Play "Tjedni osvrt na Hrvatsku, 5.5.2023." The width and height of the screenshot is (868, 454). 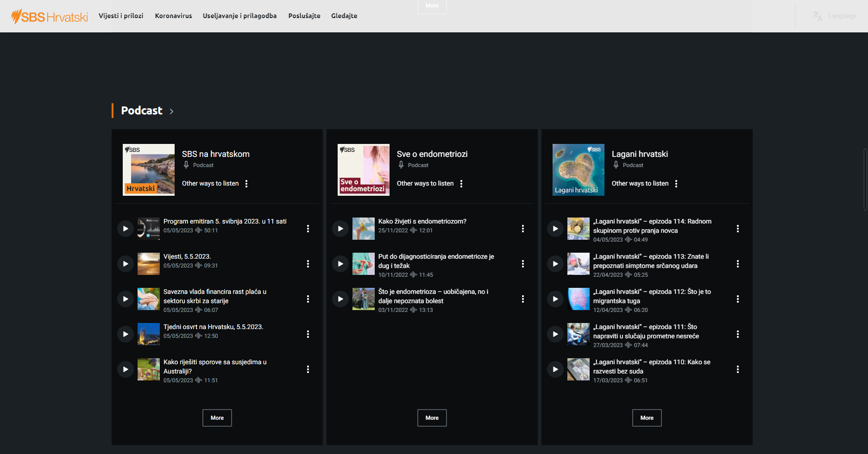(125, 334)
